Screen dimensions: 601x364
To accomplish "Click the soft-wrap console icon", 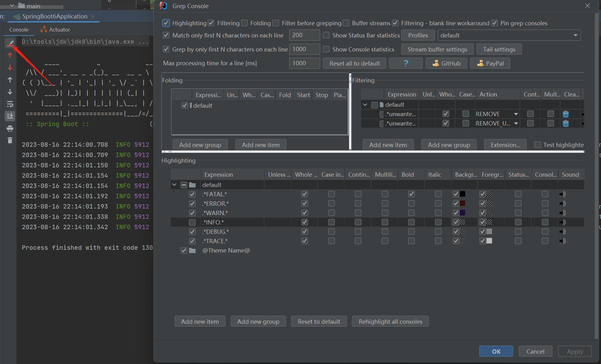I will tap(10, 104).
